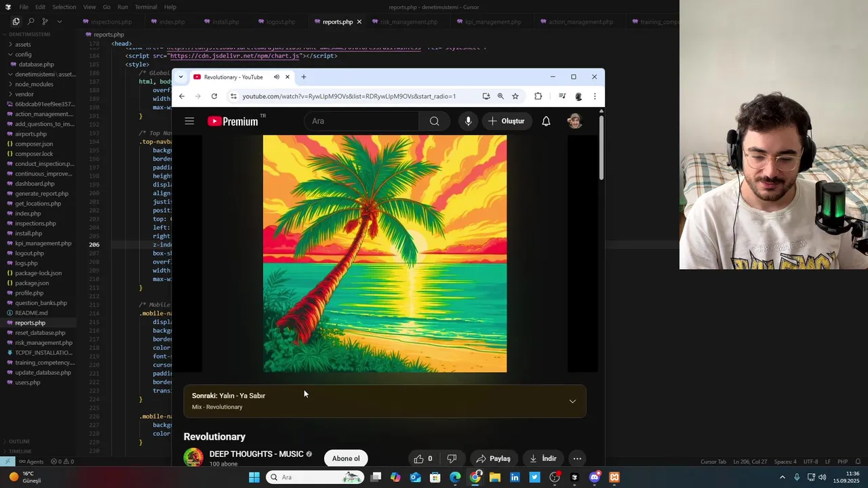Open Selection menu in Cursor

pyautogui.click(x=64, y=7)
